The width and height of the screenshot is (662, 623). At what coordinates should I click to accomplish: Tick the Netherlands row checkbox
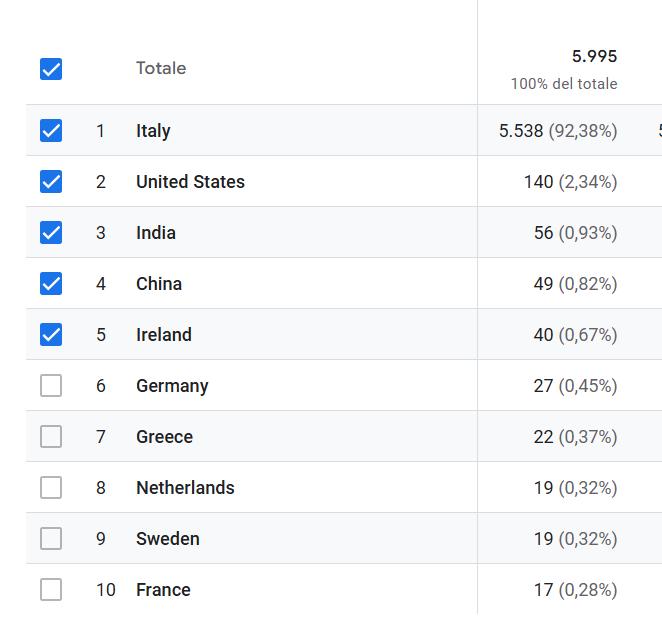pos(51,488)
